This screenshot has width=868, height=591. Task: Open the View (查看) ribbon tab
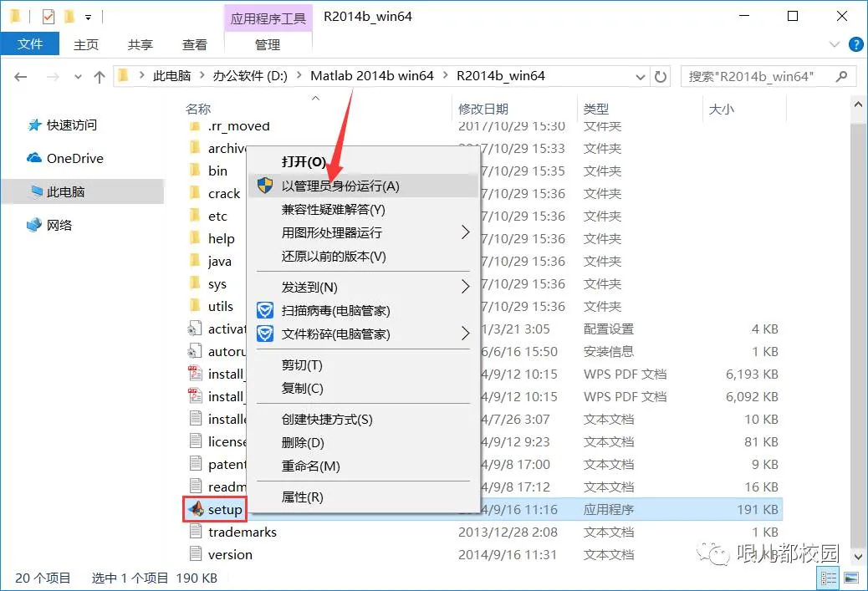point(195,45)
